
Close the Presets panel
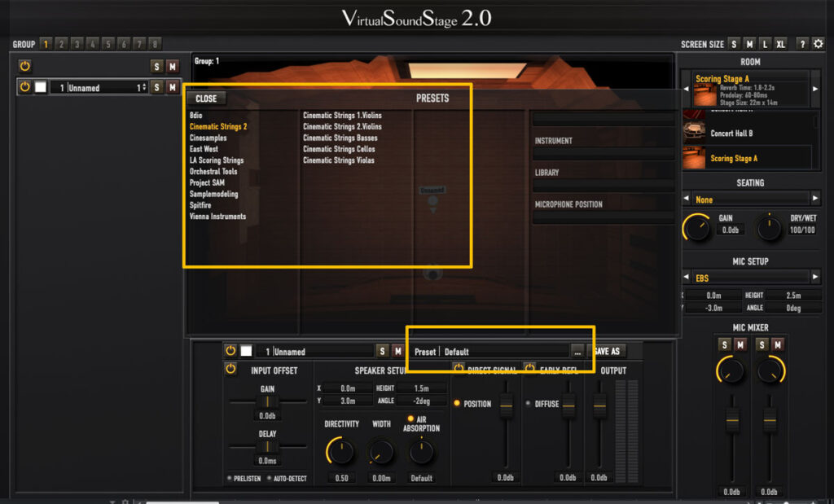[206, 99]
